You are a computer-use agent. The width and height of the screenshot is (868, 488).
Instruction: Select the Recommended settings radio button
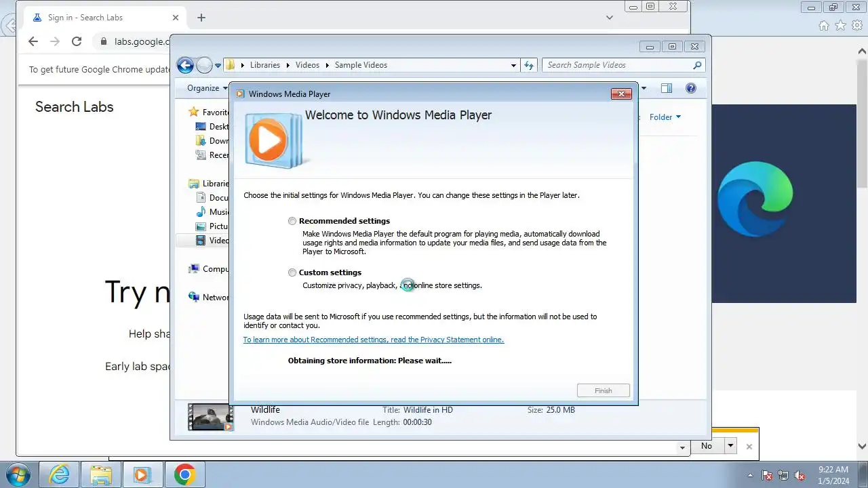tap(292, 221)
